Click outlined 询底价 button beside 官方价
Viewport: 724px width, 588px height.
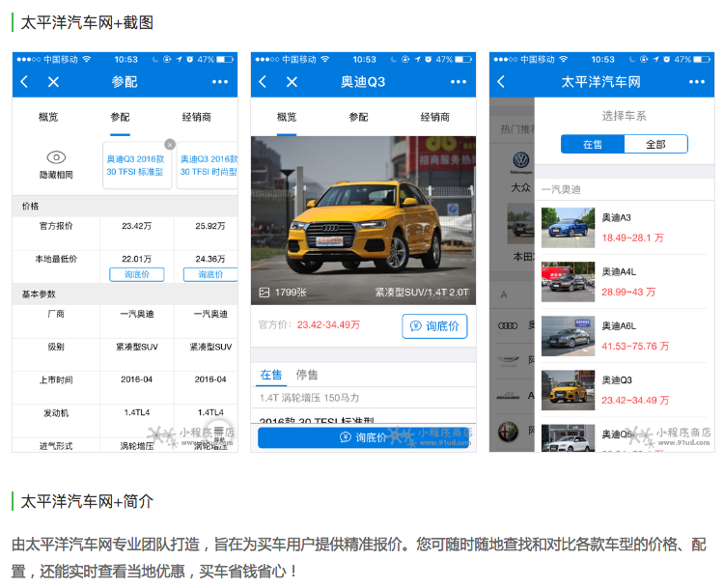434,326
